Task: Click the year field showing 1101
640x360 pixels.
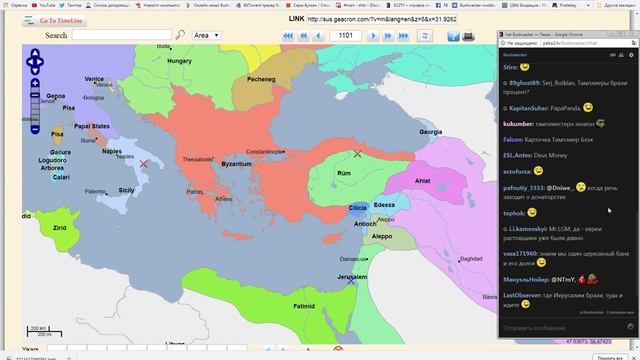Action: [x=345, y=36]
